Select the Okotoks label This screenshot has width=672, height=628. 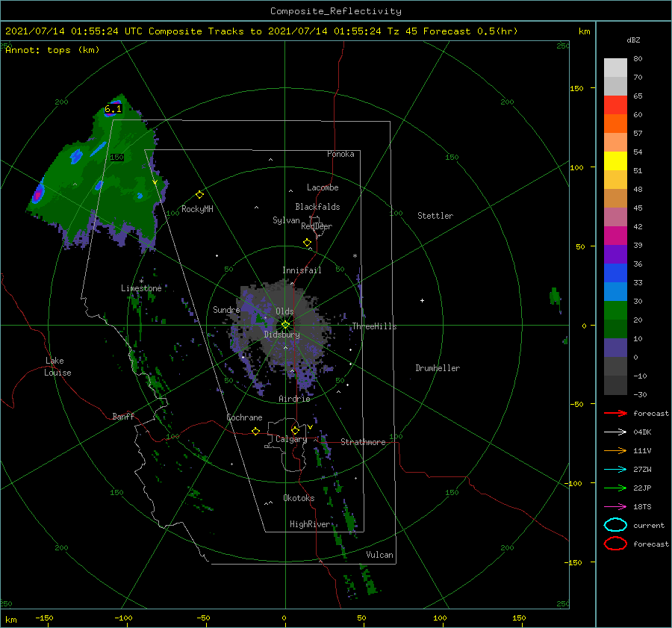tap(299, 498)
